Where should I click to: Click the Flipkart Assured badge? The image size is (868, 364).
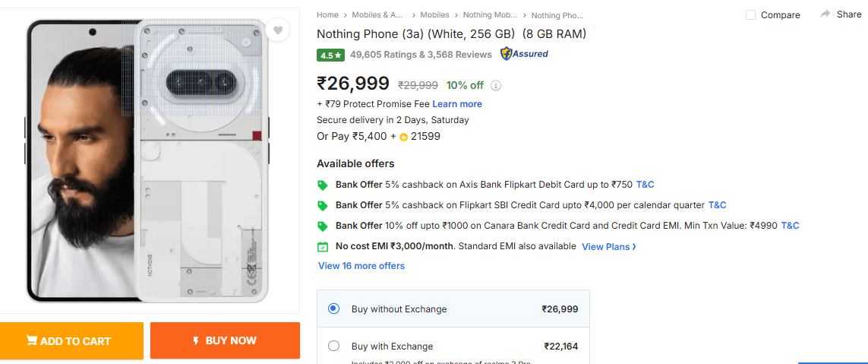524,54
